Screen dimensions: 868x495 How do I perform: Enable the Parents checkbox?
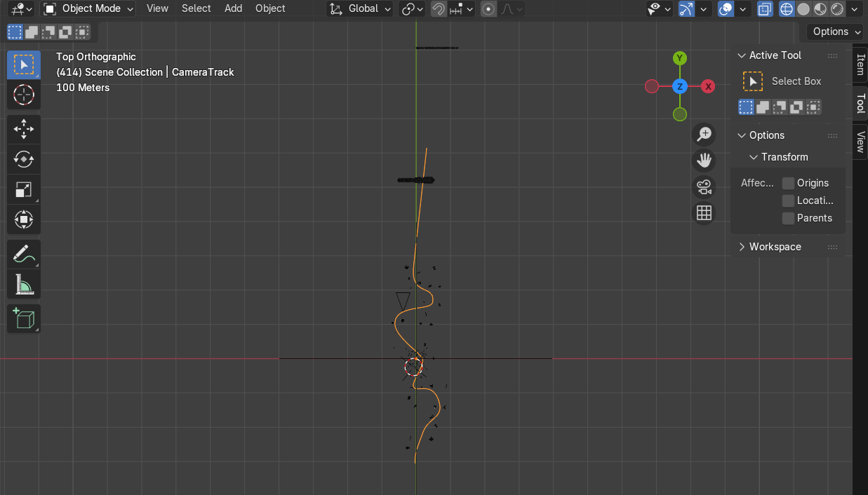[789, 218]
